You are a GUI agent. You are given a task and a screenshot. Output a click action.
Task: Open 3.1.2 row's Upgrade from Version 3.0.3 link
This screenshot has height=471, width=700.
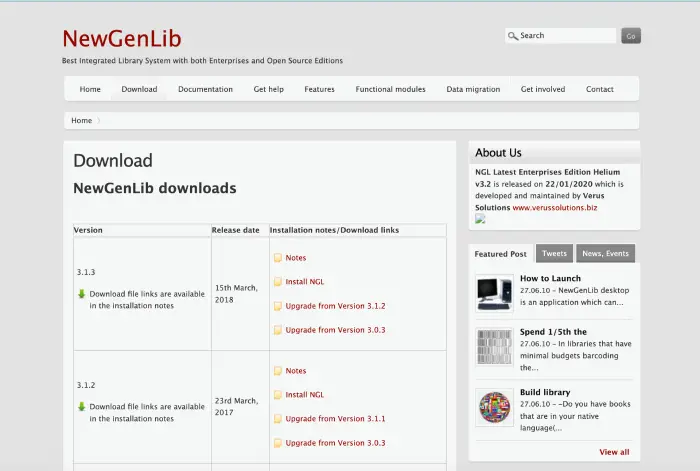tap(335, 443)
